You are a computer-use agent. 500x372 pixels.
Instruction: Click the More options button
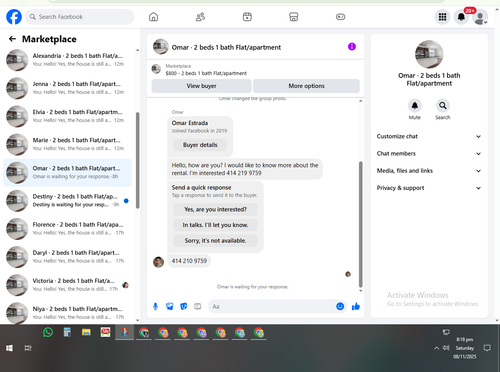click(306, 86)
